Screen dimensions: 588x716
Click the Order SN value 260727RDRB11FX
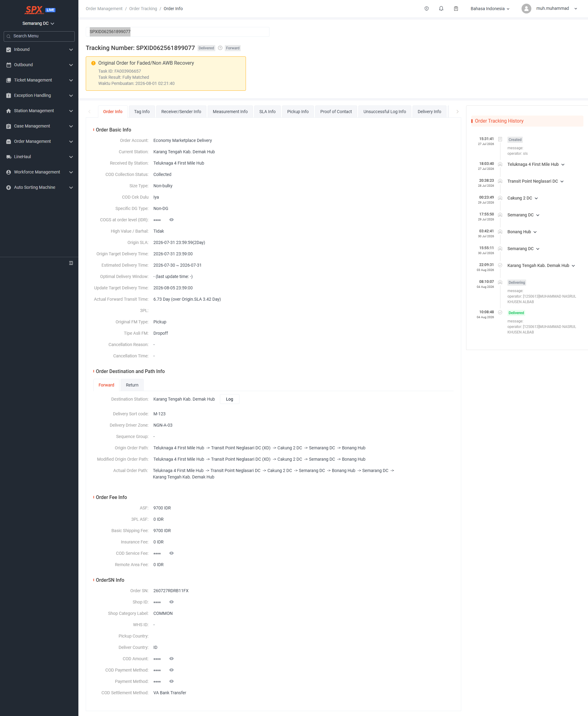tap(171, 591)
